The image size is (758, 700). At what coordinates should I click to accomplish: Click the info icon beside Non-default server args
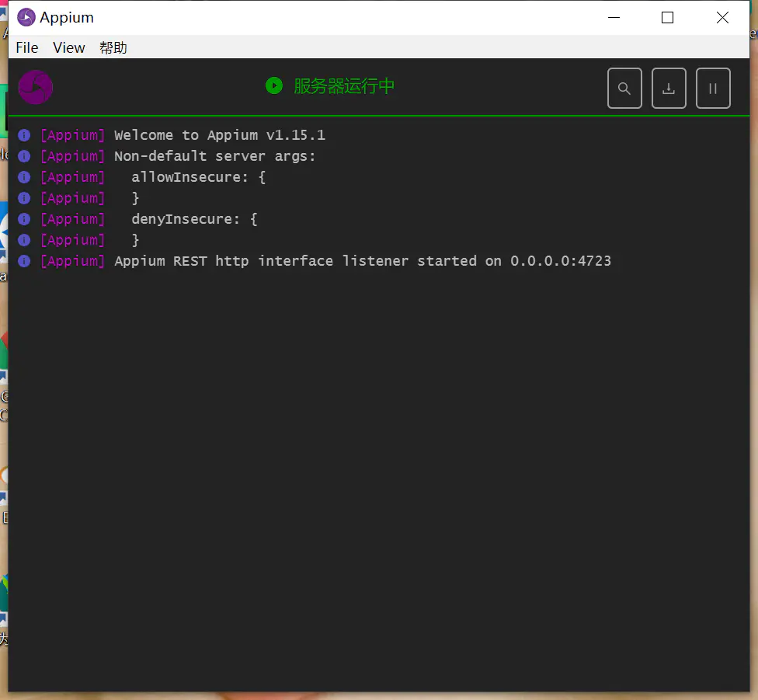(x=24, y=156)
